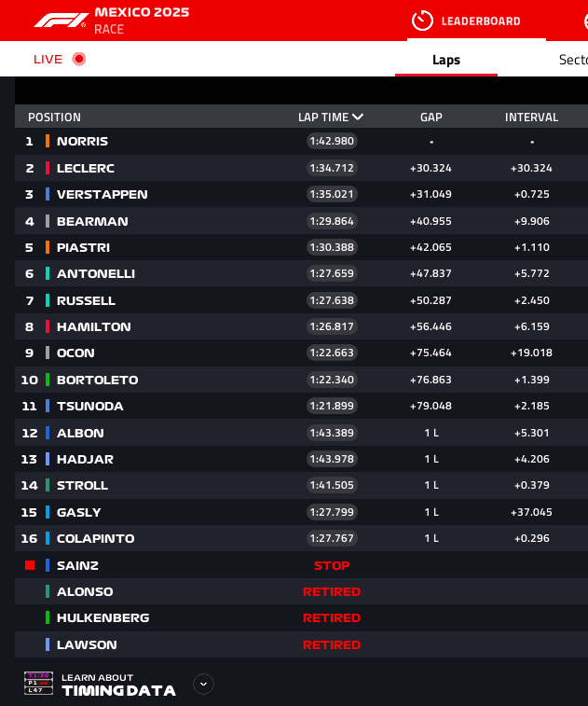Image resolution: width=588 pixels, height=706 pixels.
Task: Click the F1 logo in header
Action: pyautogui.click(x=62, y=20)
